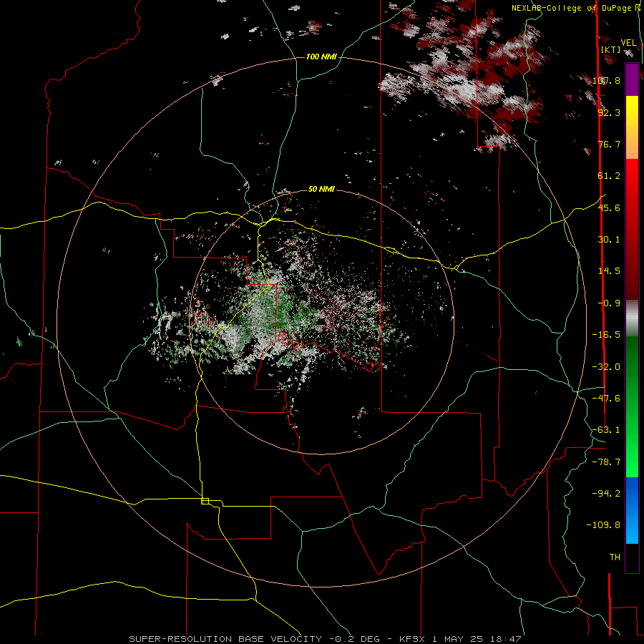
Task: Click the 100 NMI range ring label
Action: pos(321,57)
